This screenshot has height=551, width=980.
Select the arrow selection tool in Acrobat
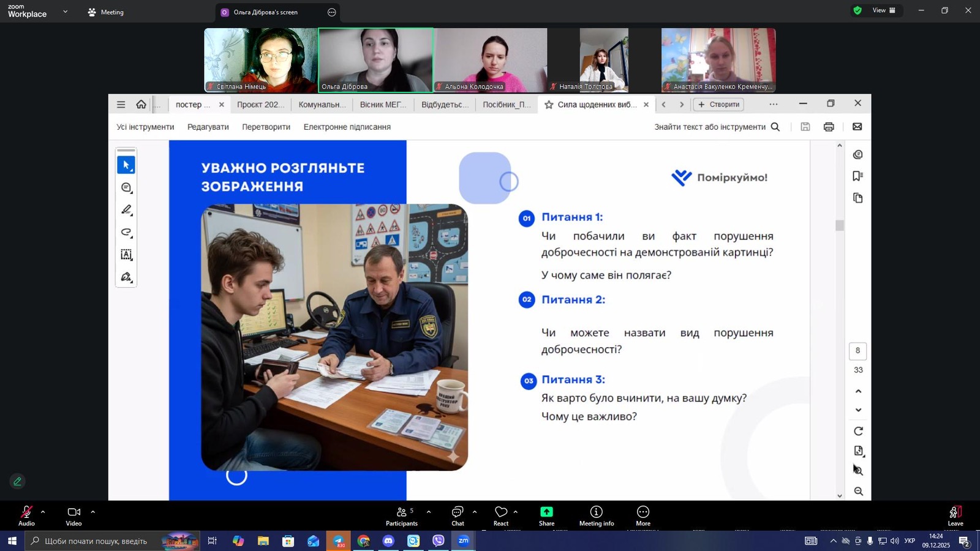tap(126, 165)
